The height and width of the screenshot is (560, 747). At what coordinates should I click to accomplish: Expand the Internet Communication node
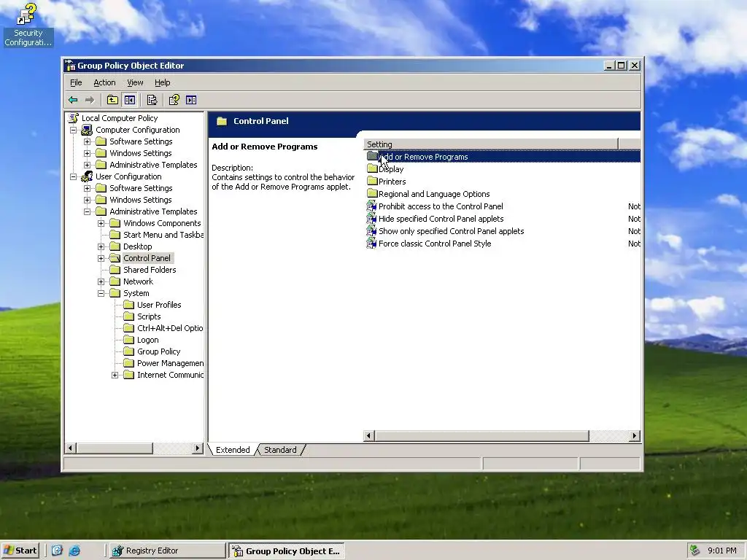(115, 376)
